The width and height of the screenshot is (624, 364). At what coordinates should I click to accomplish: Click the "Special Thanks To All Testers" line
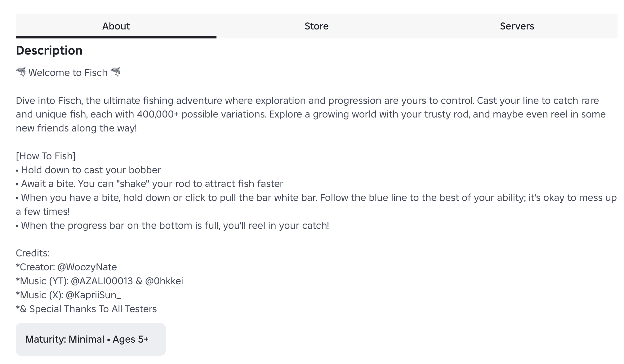click(93, 309)
